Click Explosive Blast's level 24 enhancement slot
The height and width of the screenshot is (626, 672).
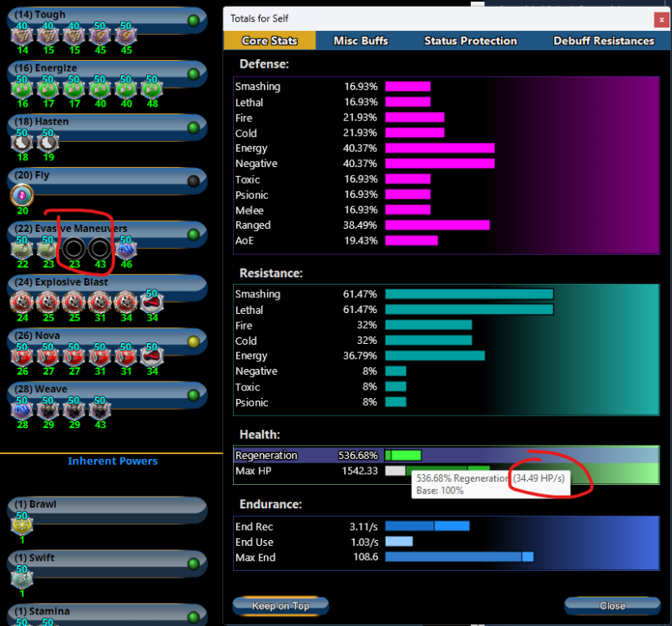[22, 302]
